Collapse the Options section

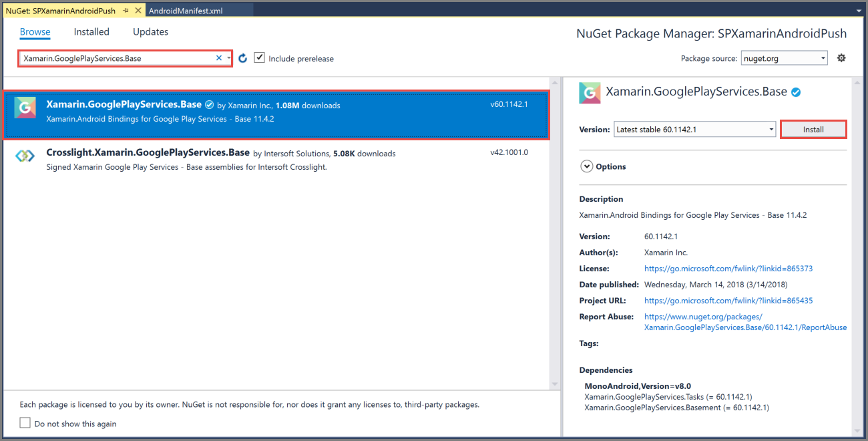pos(586,166)
